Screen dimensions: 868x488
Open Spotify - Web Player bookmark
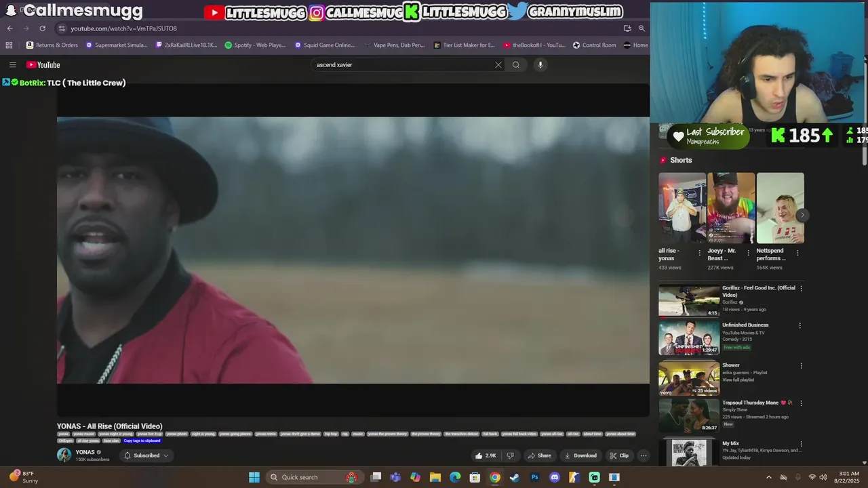pyautogui.click(x=255, y=45)
